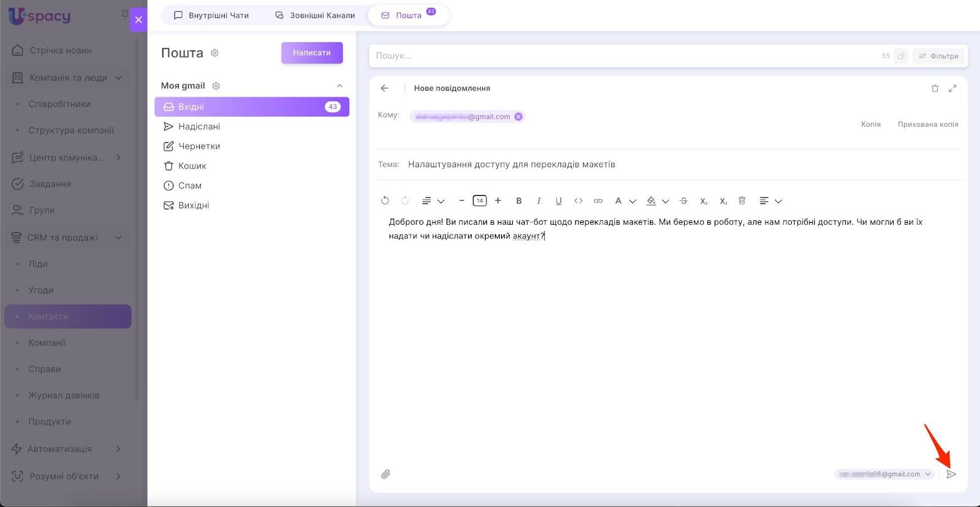Attach a file using the paperclip icon
The image size is (980, 507).
(x=385, y=474)
